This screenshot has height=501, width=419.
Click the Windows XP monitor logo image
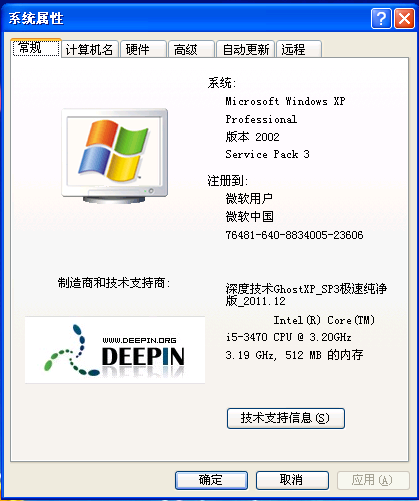(x=115, y=156)
